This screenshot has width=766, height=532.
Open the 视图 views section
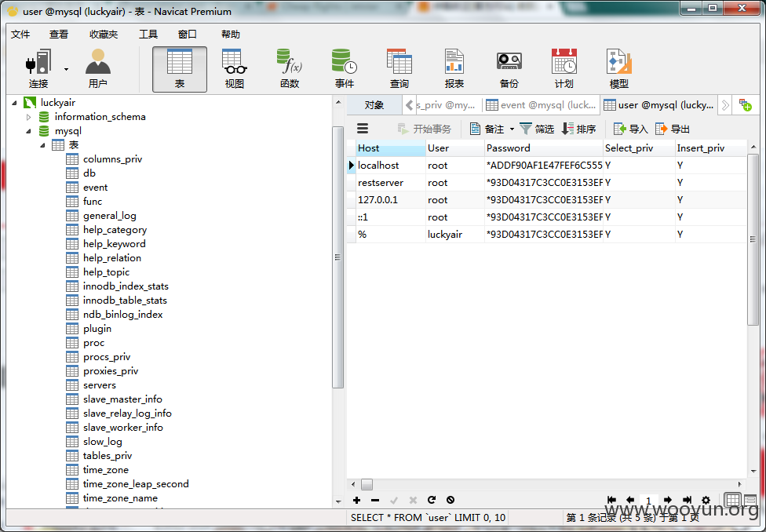tap(235, 69)
